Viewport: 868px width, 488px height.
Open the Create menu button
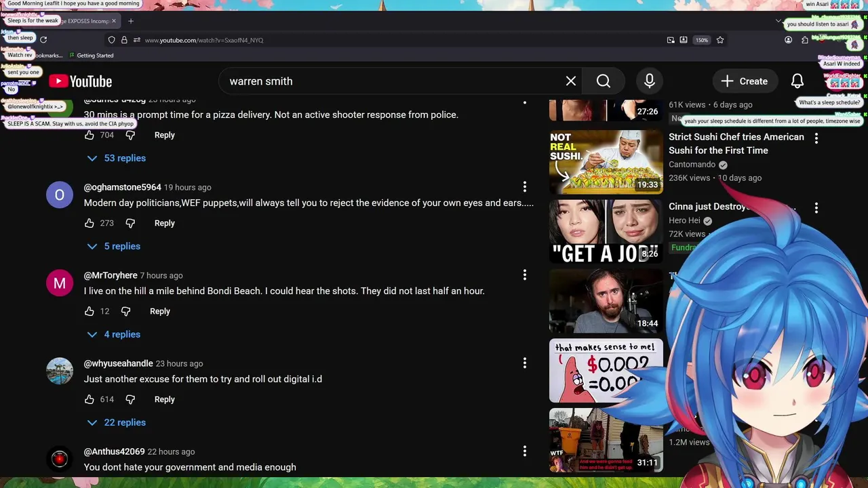pyautogui.click(x=745, y=81)
